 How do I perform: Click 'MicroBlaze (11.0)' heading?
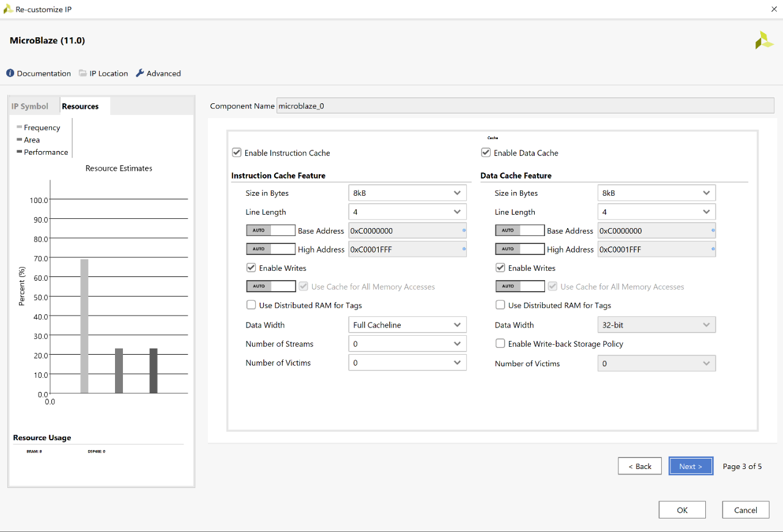pyautogui.click(x=47, y=40)
